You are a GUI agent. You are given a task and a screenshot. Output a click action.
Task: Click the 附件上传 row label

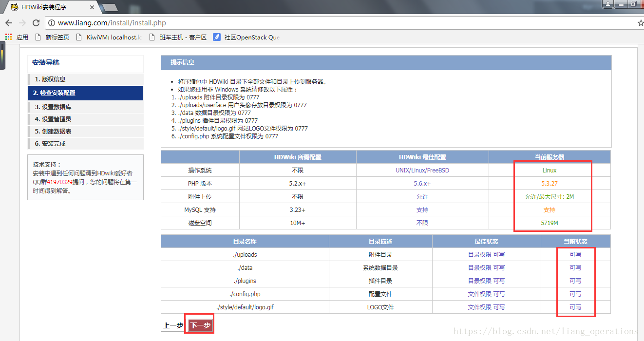click(200, 197)
